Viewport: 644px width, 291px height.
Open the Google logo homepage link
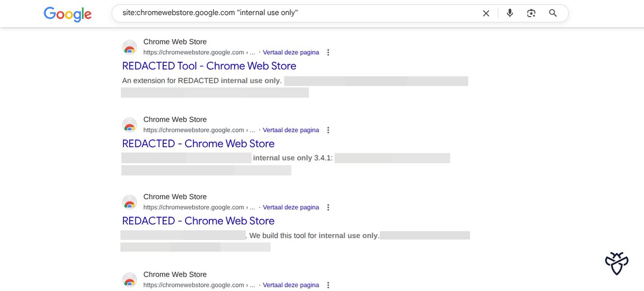[68, 14]
